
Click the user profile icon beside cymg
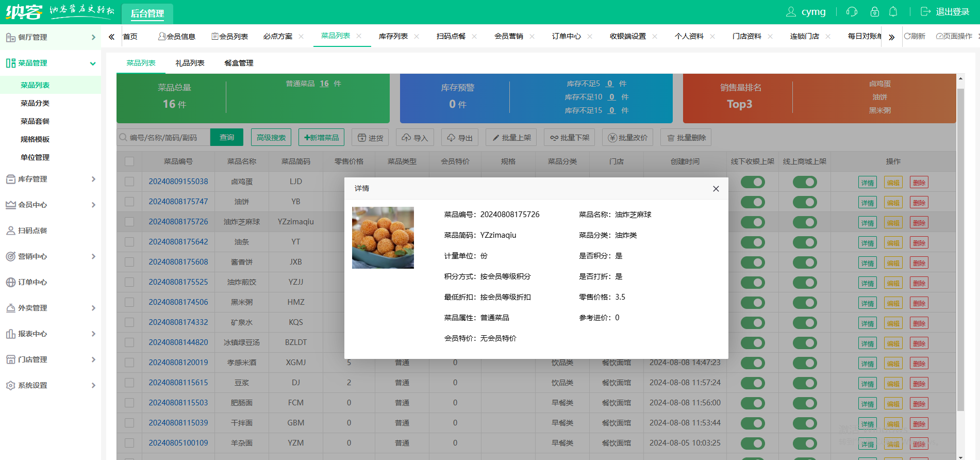(791, 11)
